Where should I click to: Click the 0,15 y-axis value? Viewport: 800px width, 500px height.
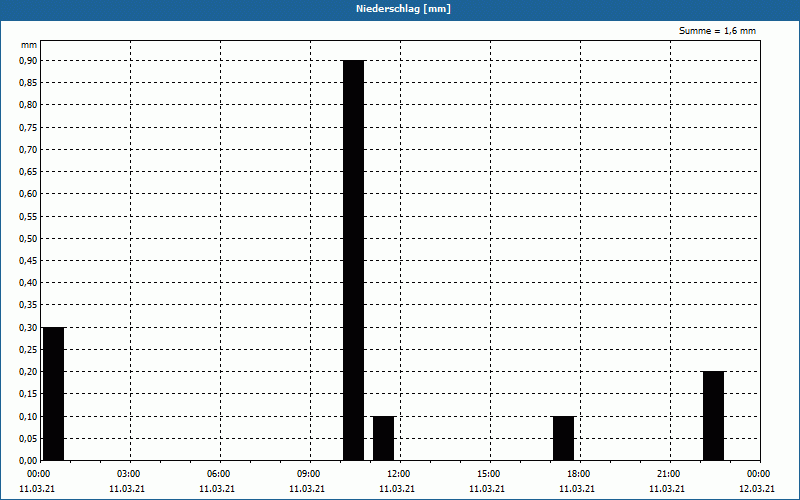tap(28, 394)
